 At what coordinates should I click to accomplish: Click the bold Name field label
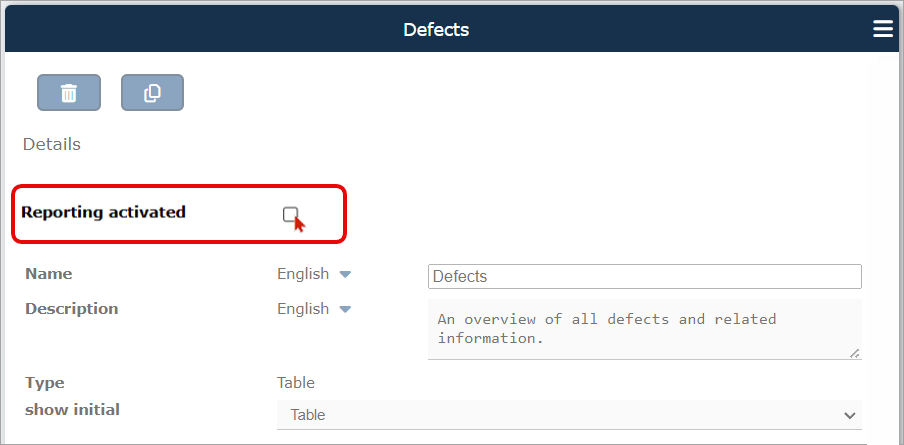tap(49, 274)
